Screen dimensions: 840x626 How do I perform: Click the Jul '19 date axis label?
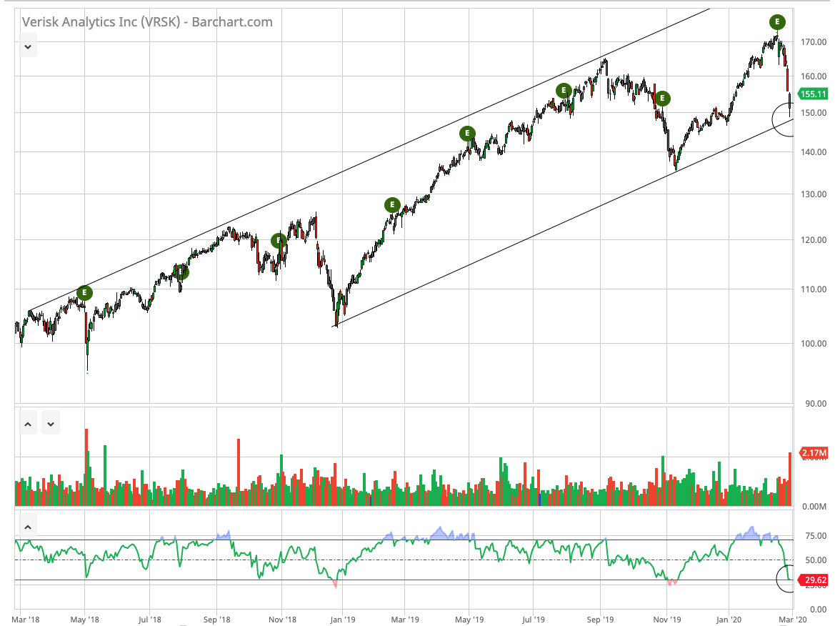point(533,620)
